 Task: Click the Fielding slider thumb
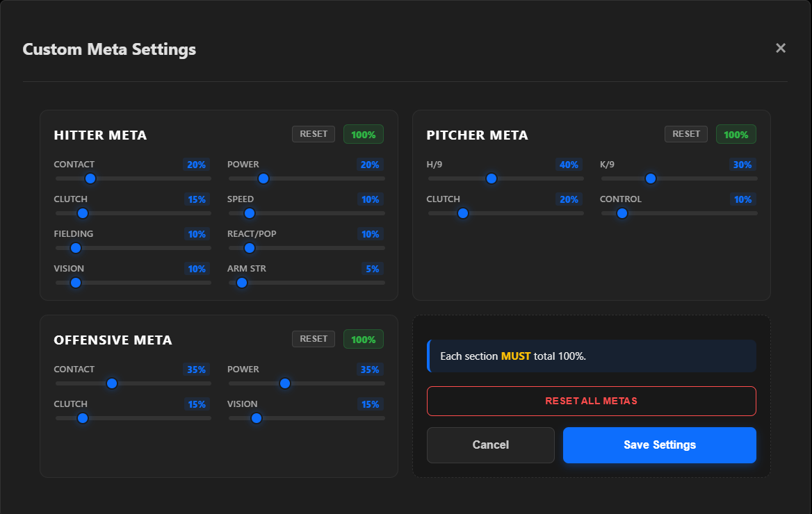pos(76,248)
